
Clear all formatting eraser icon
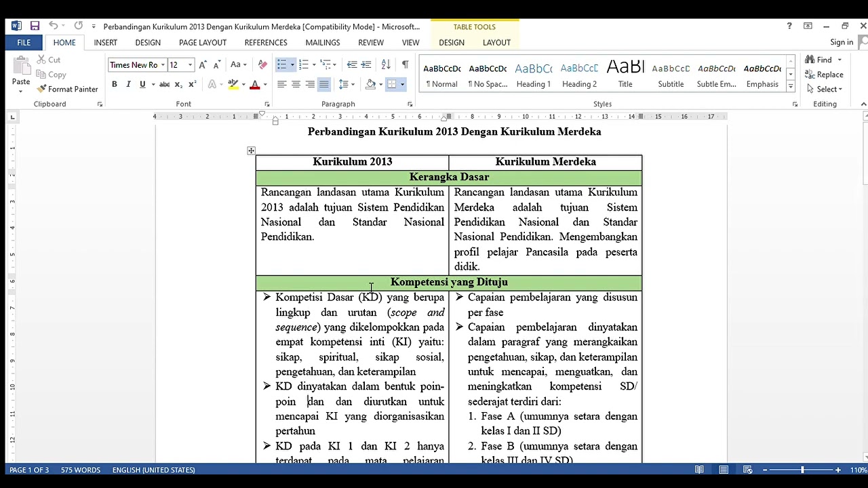tap(262, 64)
